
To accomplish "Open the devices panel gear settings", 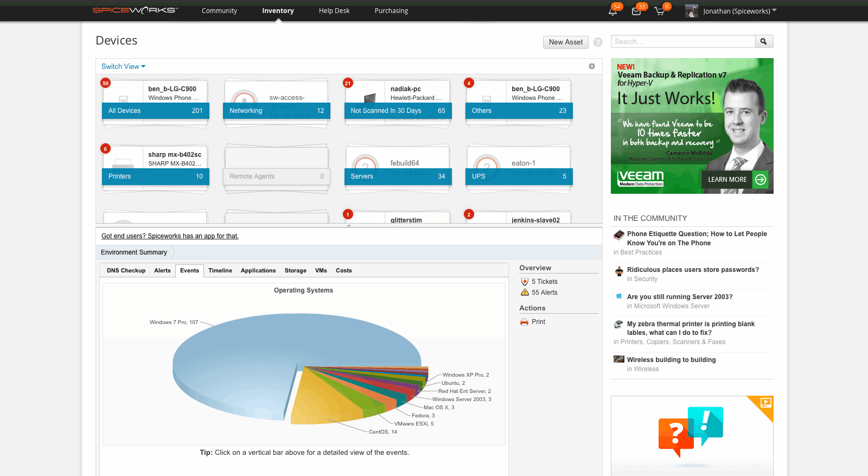I will click(592, 66).
